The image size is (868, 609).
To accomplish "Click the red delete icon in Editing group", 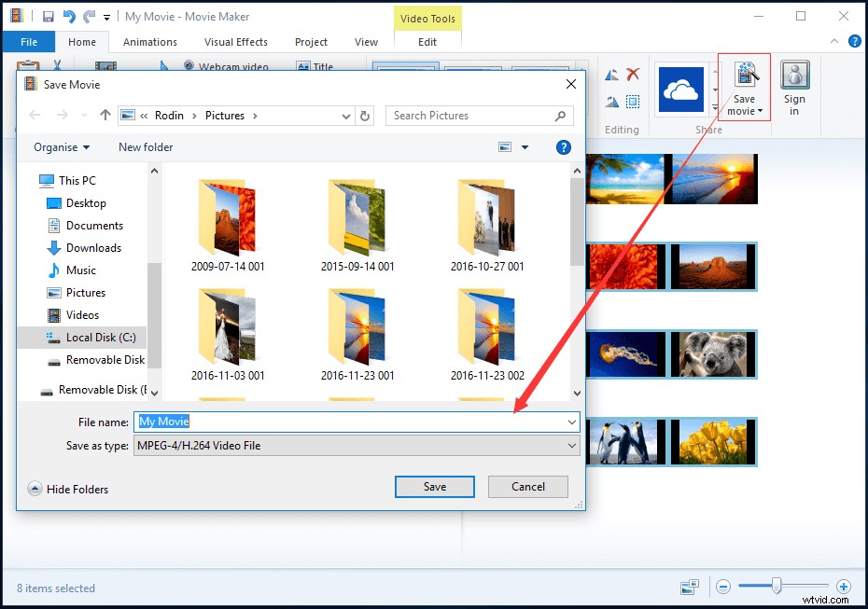I will click(635, 73).
